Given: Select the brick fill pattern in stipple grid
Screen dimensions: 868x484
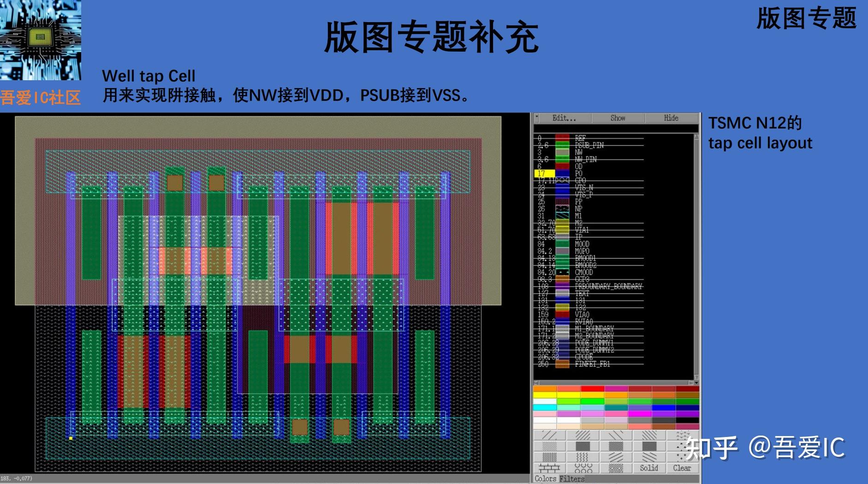Looking at the screenshot, I should pos(550,468).
